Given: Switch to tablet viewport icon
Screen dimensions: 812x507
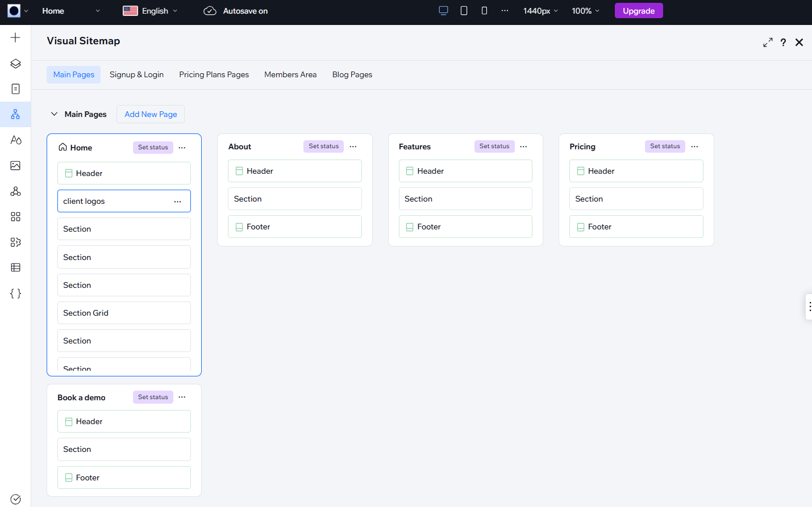Looking at the screenshot, I should 464,11.
